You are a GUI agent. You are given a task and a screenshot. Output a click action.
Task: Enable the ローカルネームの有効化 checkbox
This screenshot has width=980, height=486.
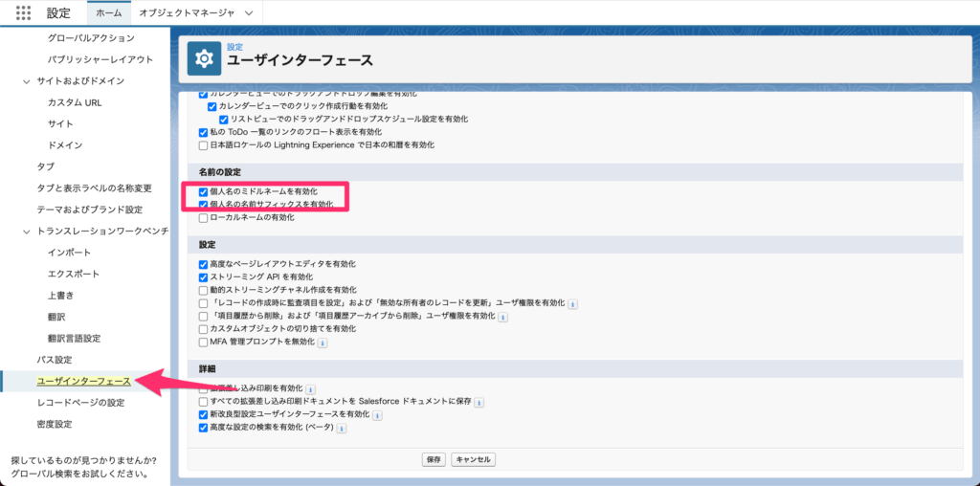203,217
